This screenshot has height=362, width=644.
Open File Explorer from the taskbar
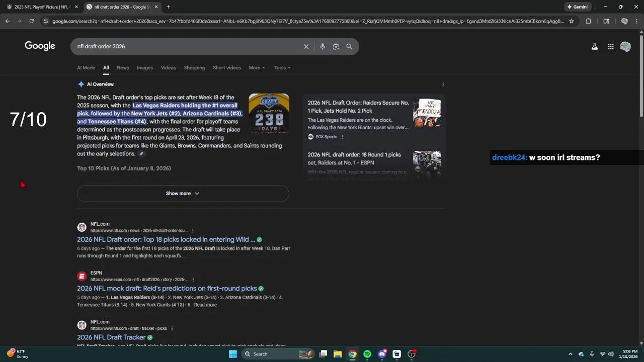coord(338,354)
